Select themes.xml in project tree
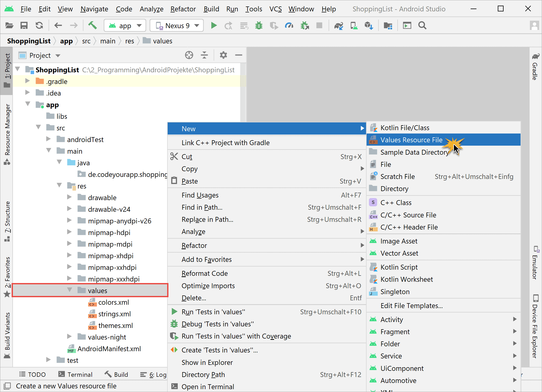Image resolution: width=542 pixels, height=392 pixels. (111, 325)
